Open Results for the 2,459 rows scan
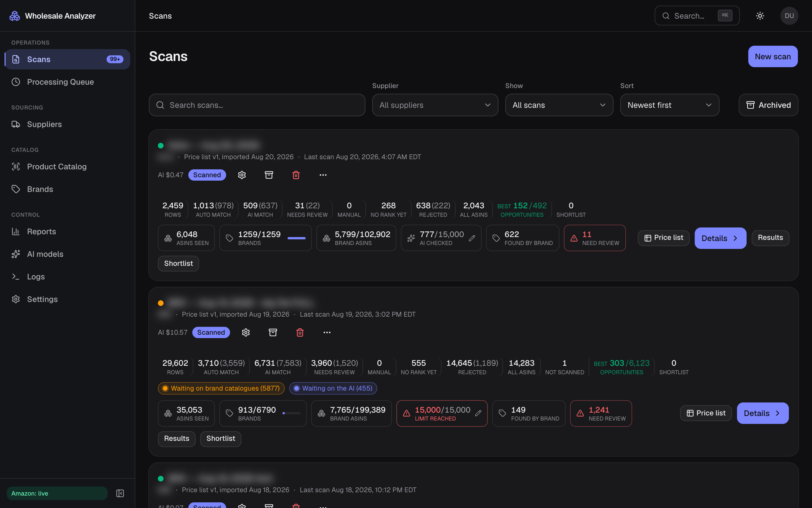 tap(770, 238)
